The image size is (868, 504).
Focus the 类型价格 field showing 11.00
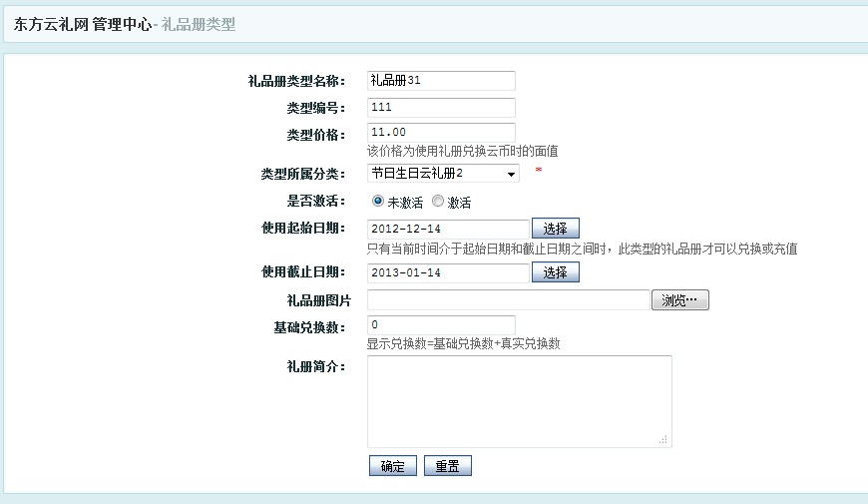pos(441,133)
